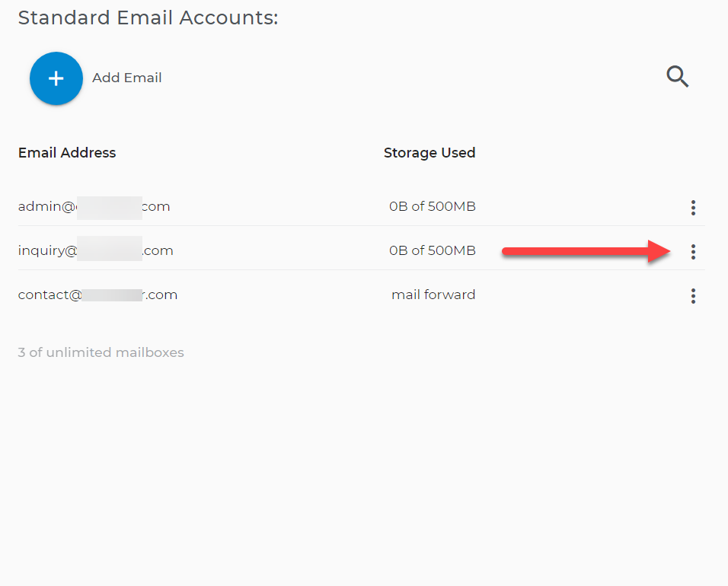Click the blurred domain in admin@ address
The height and width of the screenshot is (586, 728).
tap(109, 207)
